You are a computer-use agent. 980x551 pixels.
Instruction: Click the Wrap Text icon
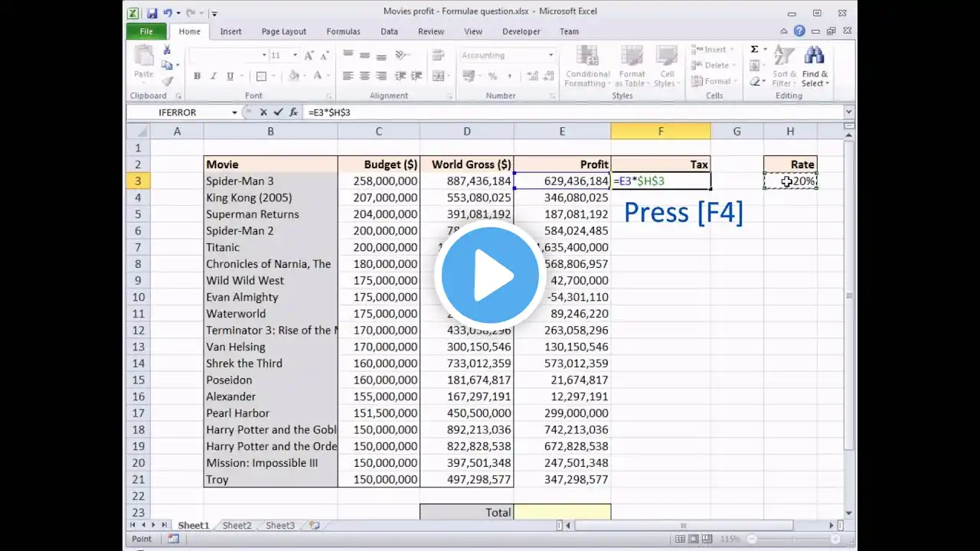click(439, 55)
